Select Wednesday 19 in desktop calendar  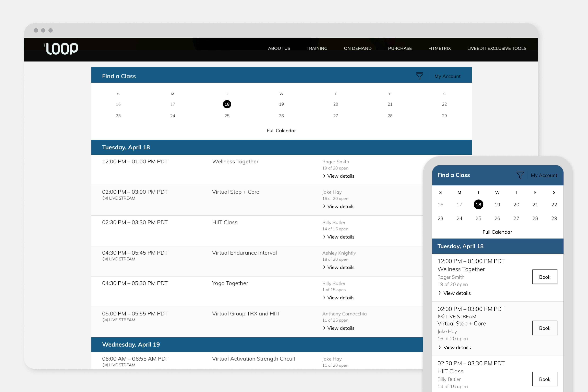pos(281,104)
